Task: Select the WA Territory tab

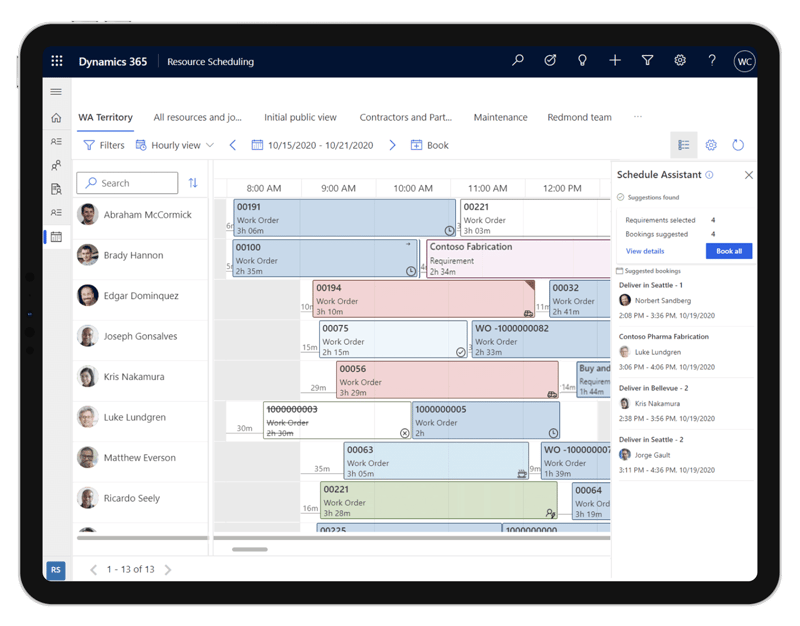Action: click(x=105, y=117)
